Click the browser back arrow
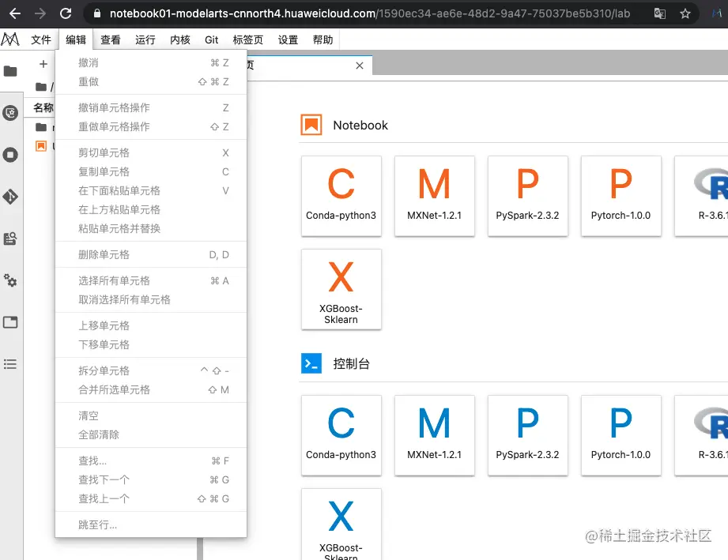 click(x=15, y=13)
